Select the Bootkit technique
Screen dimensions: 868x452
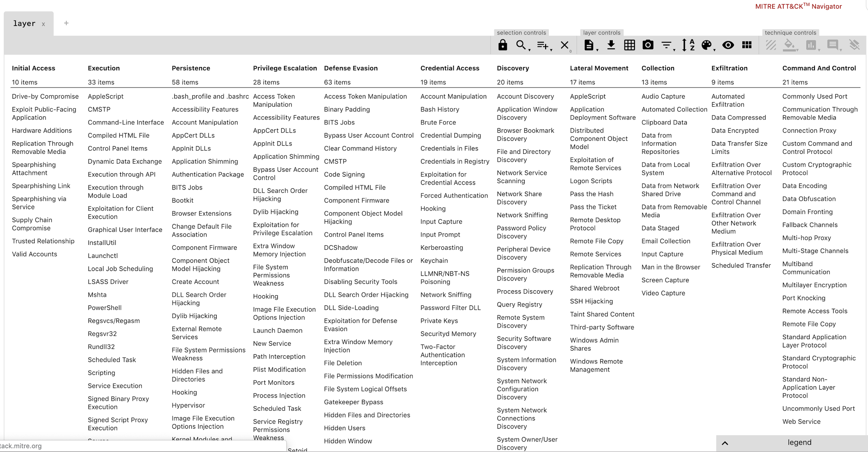[x=182, y=200]
